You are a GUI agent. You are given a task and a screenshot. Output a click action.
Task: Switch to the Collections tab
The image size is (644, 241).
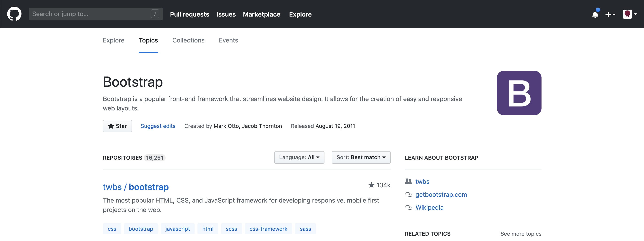(188, 40)
